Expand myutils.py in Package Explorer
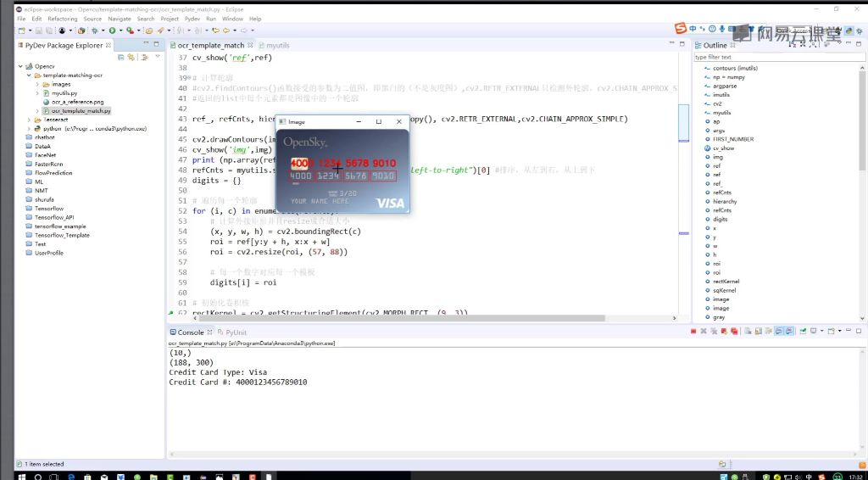The image size is (868, 480). tap(37, 93)
